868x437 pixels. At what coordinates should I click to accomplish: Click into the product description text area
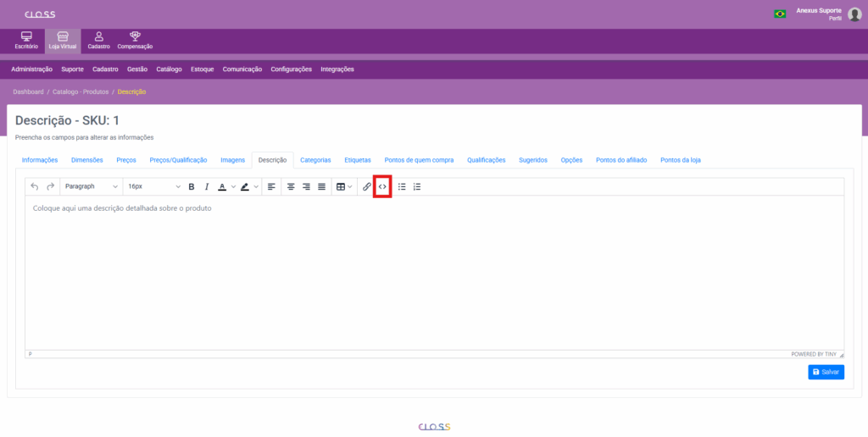pyautogui.click(x=434, y=271)
